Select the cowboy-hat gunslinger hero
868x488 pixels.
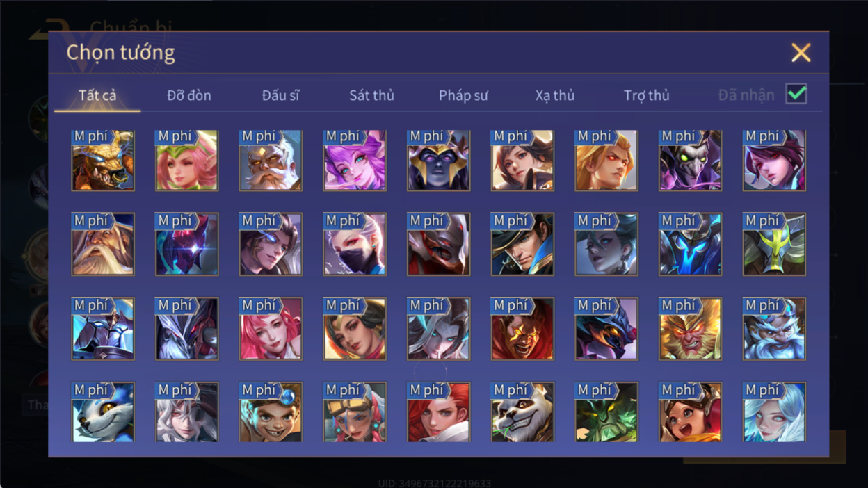coord(522,244)
